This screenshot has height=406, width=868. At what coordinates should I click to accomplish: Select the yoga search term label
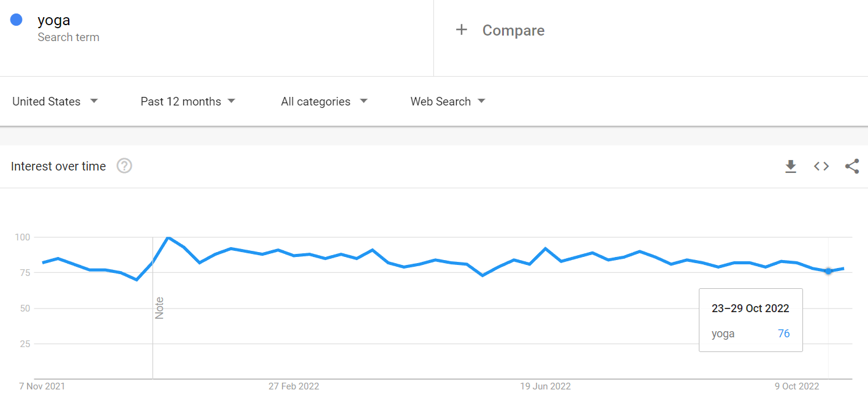click(x=53, y=20)
